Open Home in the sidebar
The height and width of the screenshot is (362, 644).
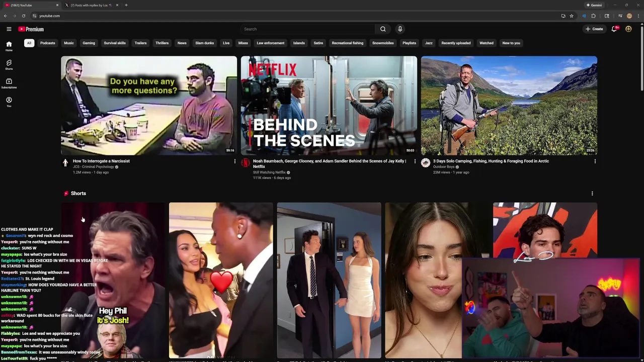coord(9,46)
